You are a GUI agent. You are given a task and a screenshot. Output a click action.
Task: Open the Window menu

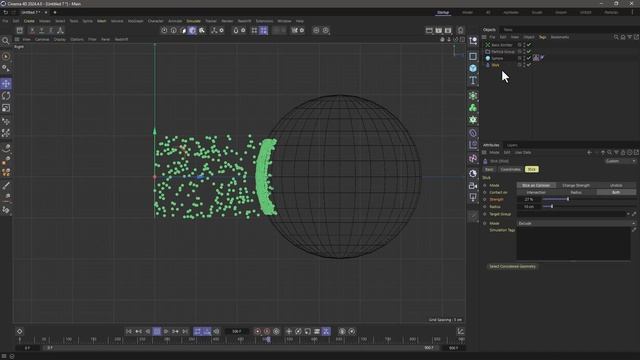click(x=284, y=21)
